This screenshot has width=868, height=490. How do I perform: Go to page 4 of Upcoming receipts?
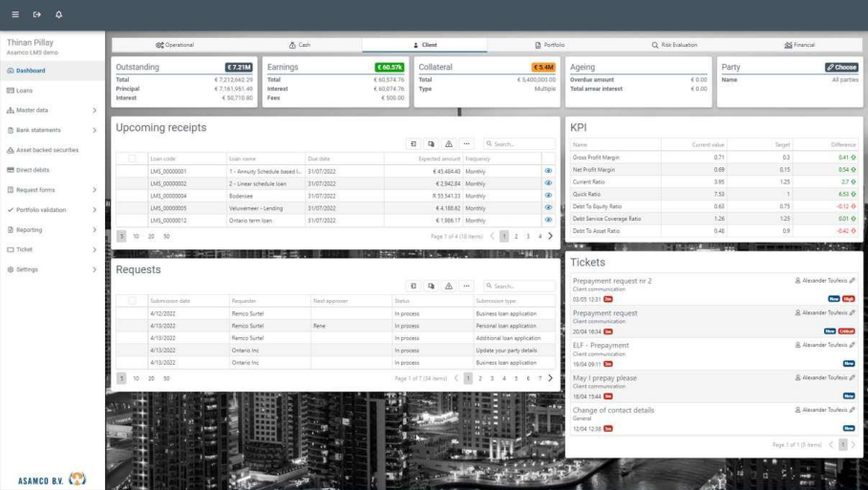540,237
